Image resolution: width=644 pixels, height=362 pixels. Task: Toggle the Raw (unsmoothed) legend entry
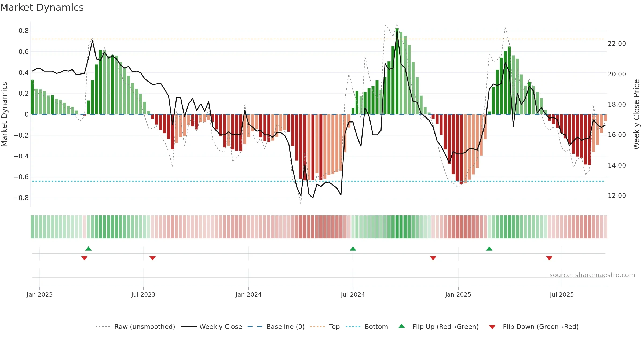pos(135,327)
